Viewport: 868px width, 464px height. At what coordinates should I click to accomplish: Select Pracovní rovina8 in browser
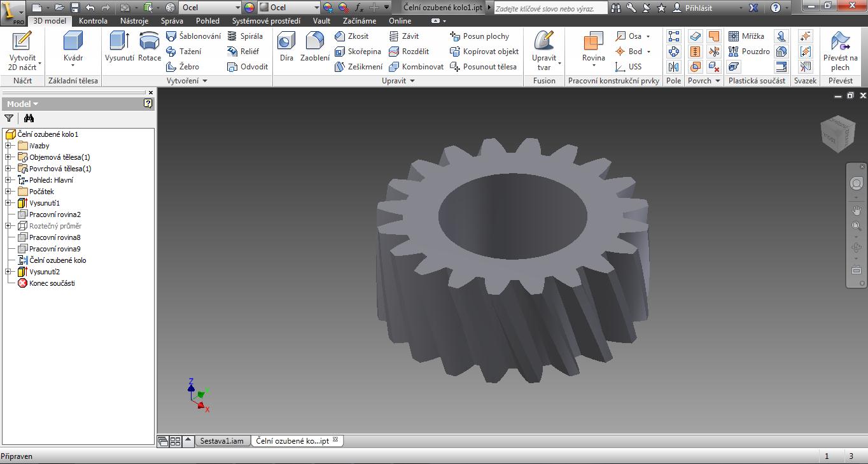[x=55, y=237]
